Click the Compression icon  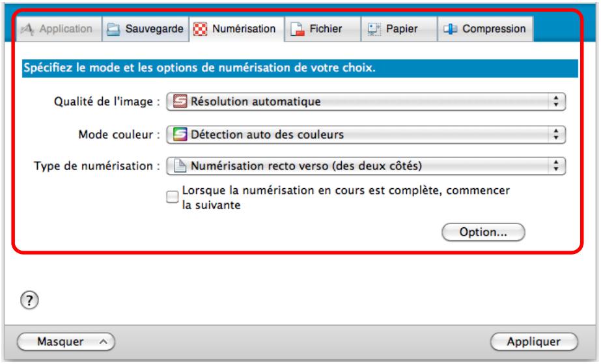pos(451,29)
